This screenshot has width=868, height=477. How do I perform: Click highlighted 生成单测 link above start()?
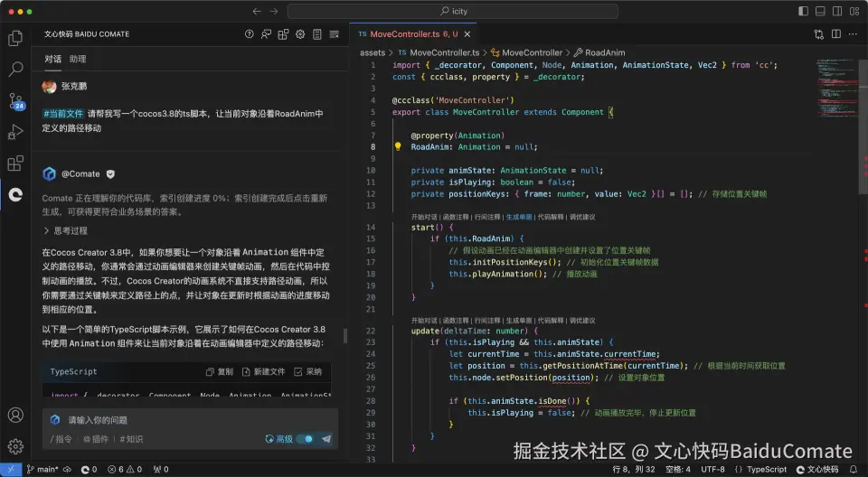(519, 217)
